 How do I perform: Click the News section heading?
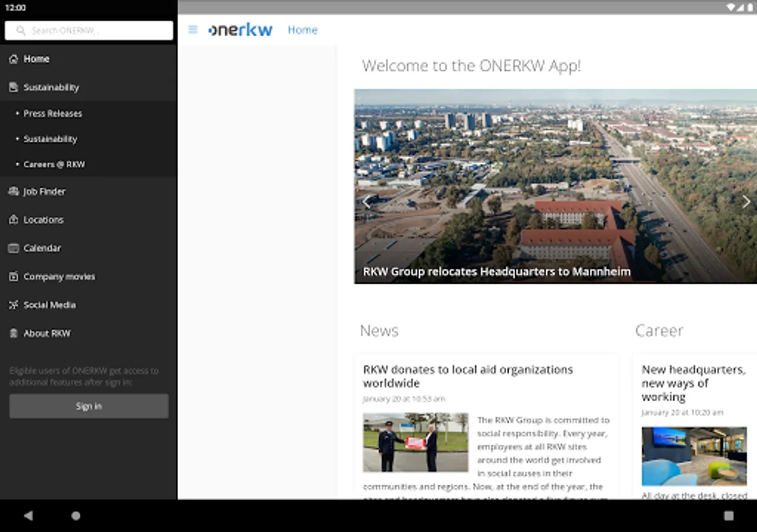coord(379,330)
